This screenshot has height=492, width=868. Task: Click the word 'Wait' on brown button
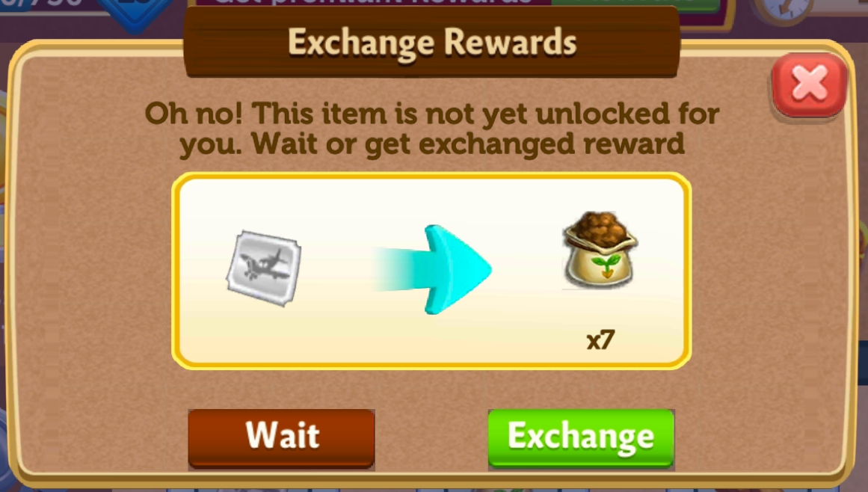[283, 435]
